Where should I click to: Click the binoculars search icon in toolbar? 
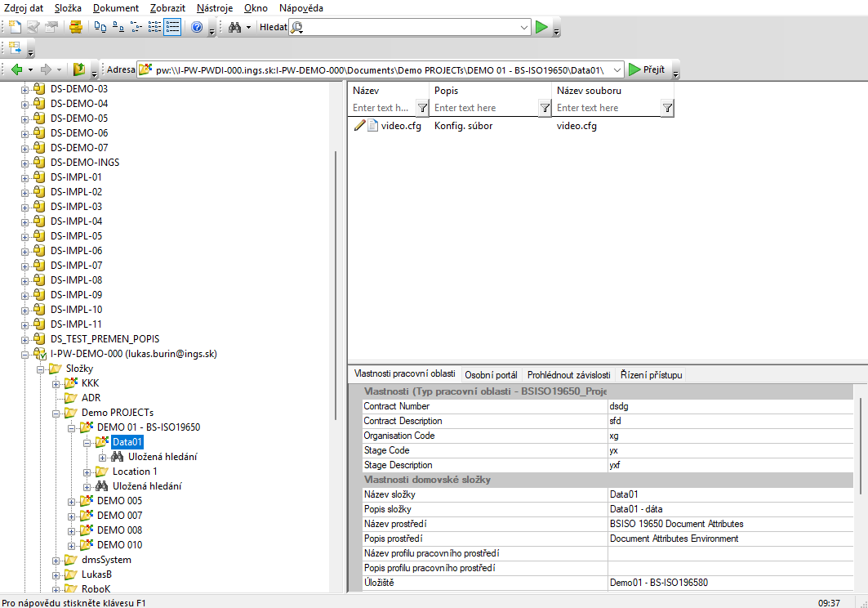click(234, 27)
